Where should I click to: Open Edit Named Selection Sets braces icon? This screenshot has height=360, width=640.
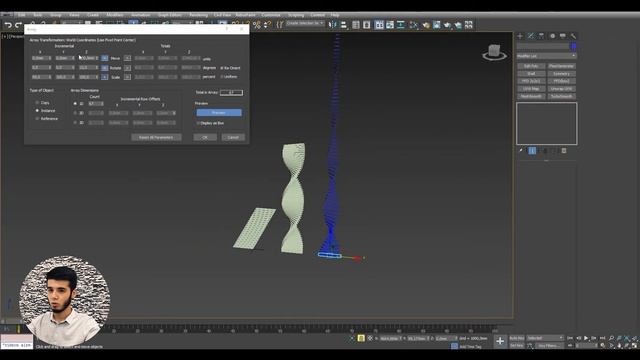pos(280,25)
